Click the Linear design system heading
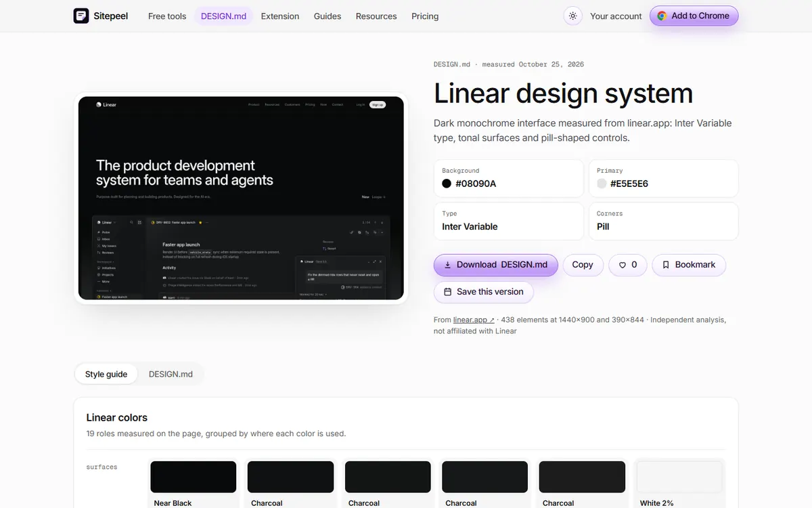Image resolution: width=812 pixels, height=508 pixels. click(563, 93)
